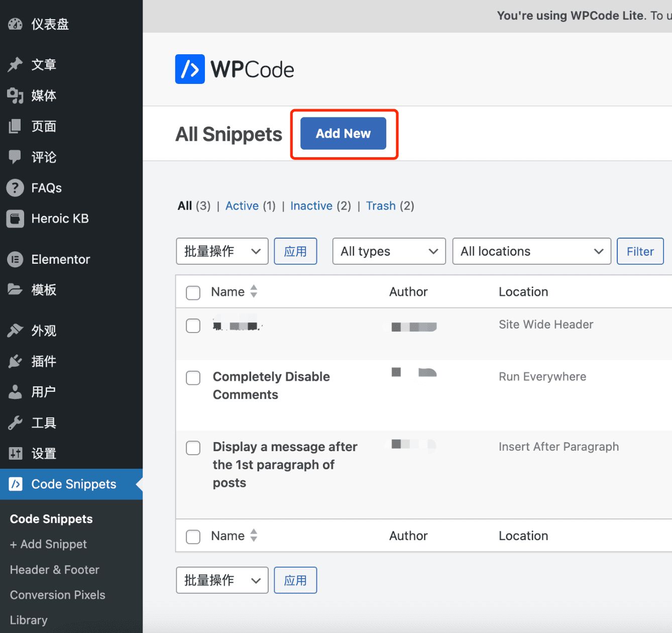Image resolution: width=672 pixels, height=633 pixels.
Task: Open the All types dropdown
Action: [x=389, y=251]
